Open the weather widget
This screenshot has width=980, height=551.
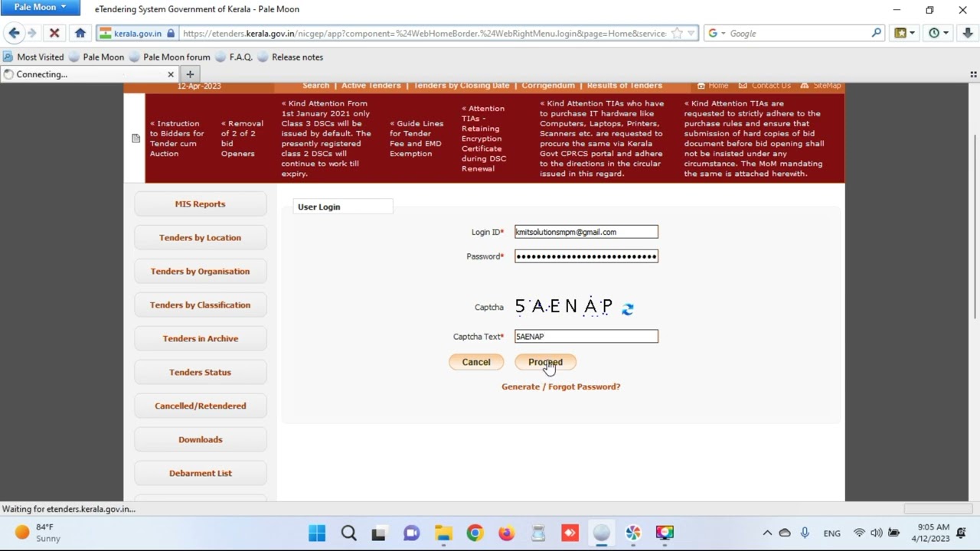(x=38, y=533)
